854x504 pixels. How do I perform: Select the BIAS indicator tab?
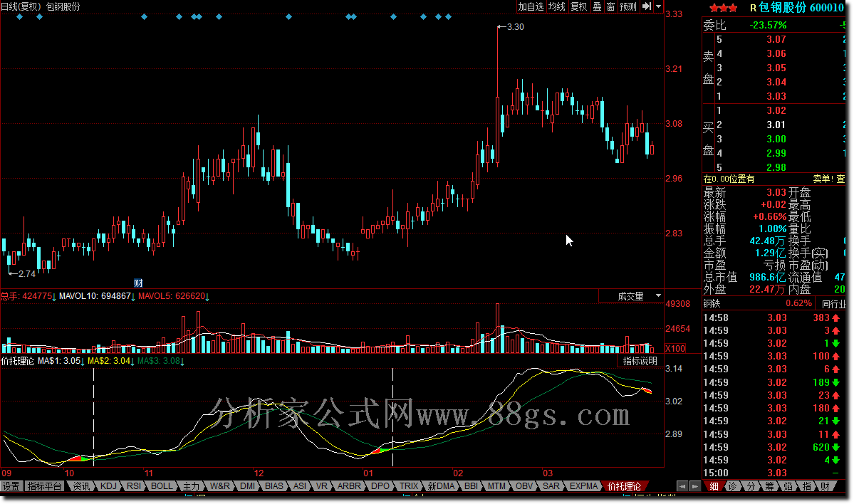274,486
